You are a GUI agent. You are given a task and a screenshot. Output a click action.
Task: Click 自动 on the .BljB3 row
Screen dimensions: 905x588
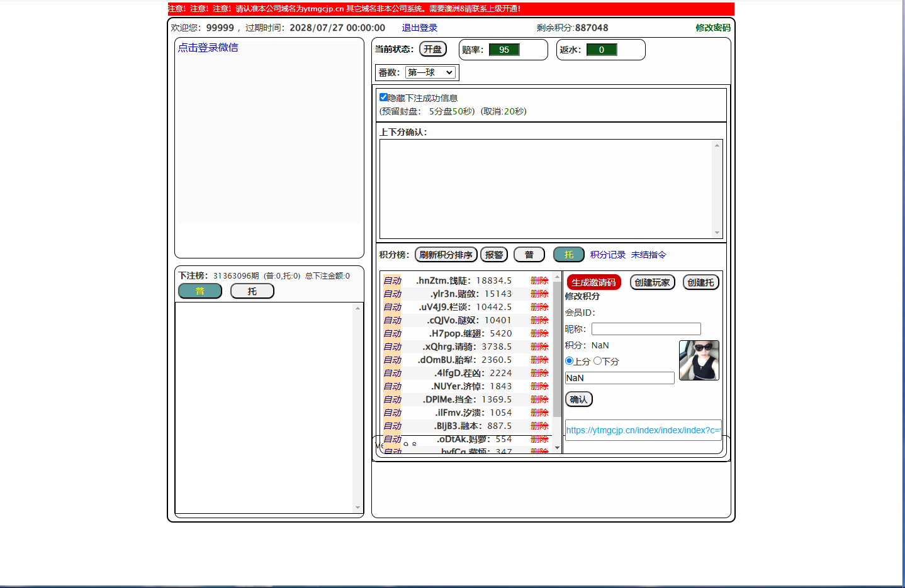click(x=392, y=426)
